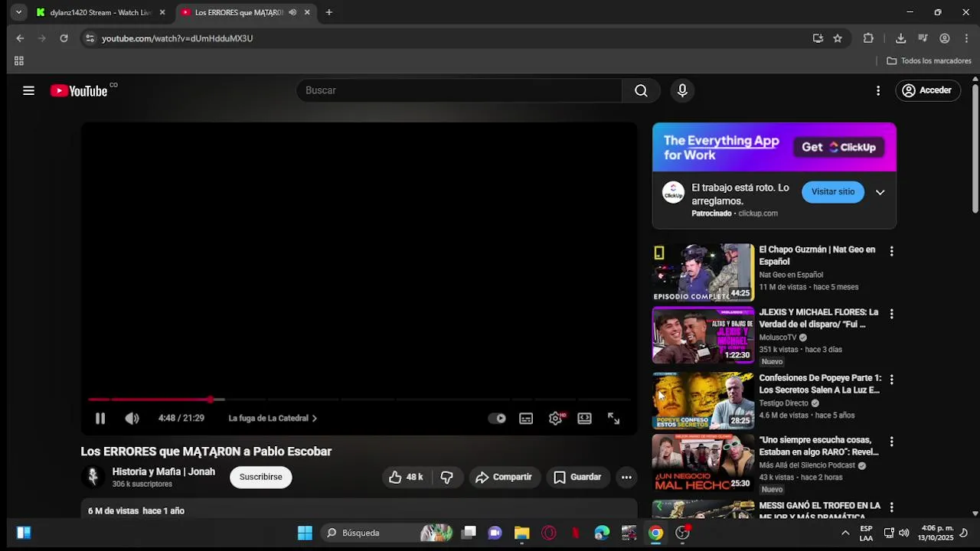This screenshot has width=980, height=551.
Task: Open Chrome downloads
Action: (x=900, y=38)
